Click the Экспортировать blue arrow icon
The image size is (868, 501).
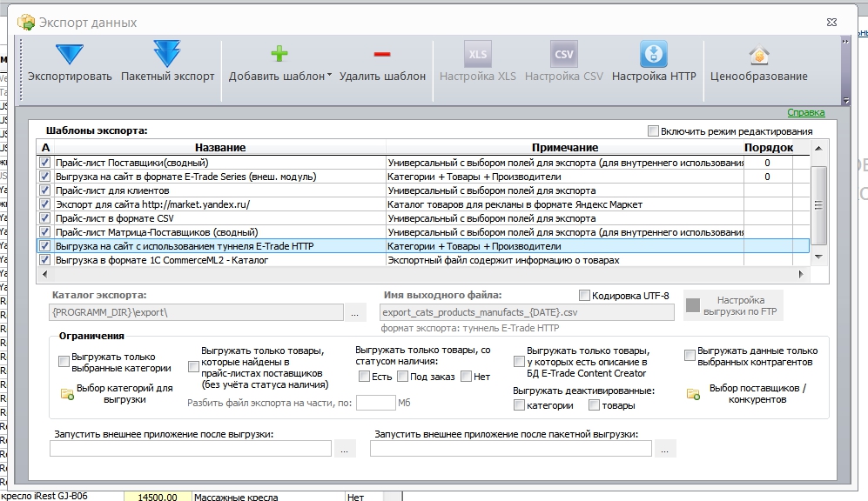coord(70,54)
